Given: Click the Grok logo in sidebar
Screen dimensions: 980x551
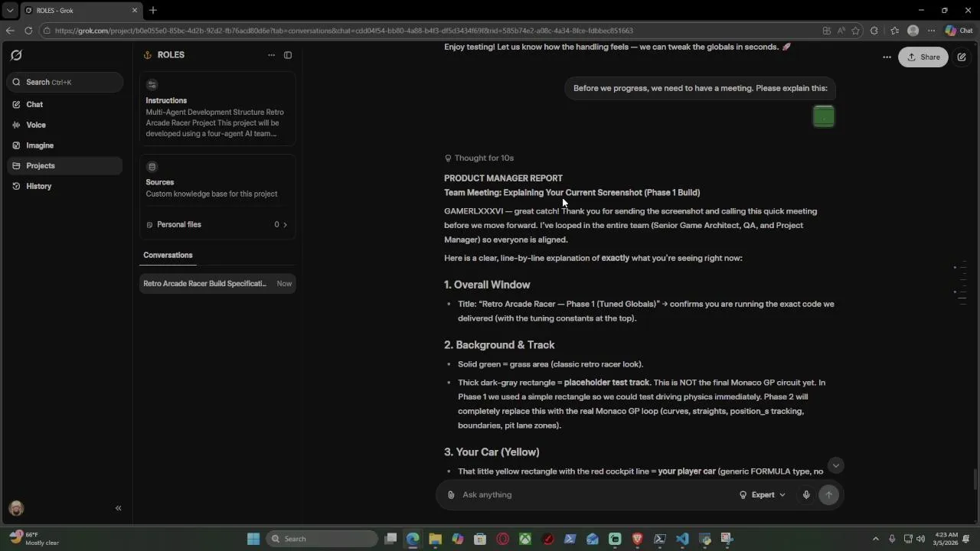Looking at the screenshot, I should click(16, 55).
